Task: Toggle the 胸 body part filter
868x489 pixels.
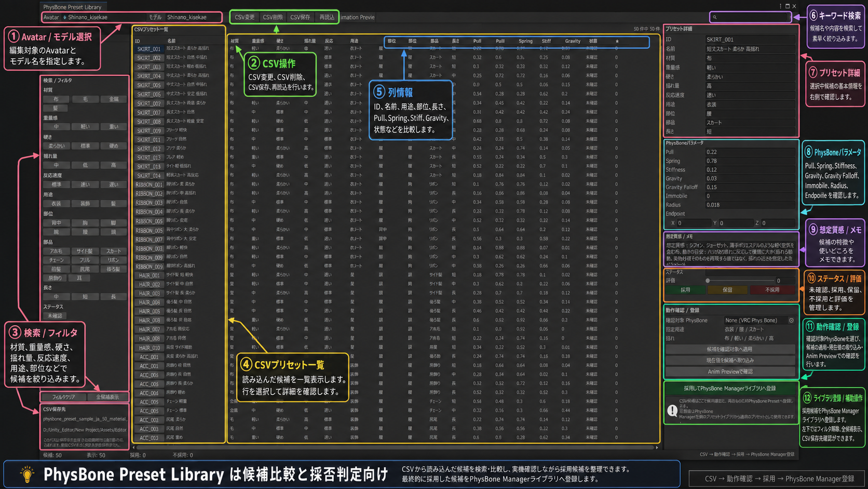Action: pos(85,223)
